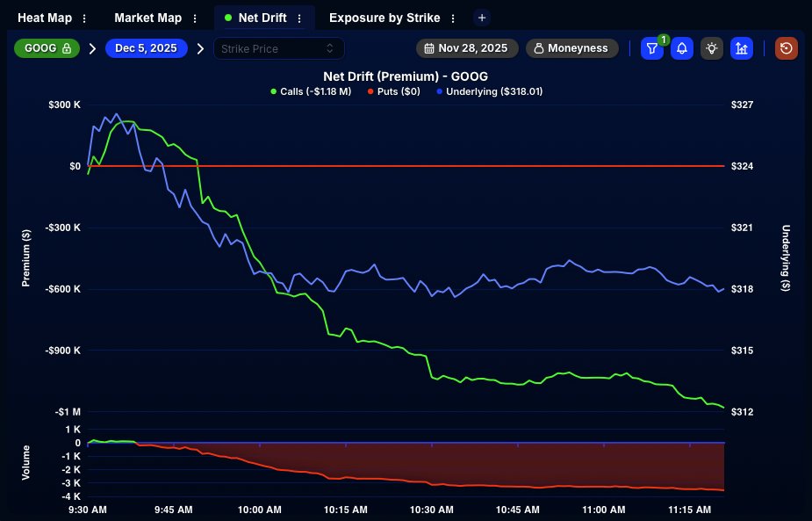Open the filter panel icon
812x521 pixels.
pos(651,48)
